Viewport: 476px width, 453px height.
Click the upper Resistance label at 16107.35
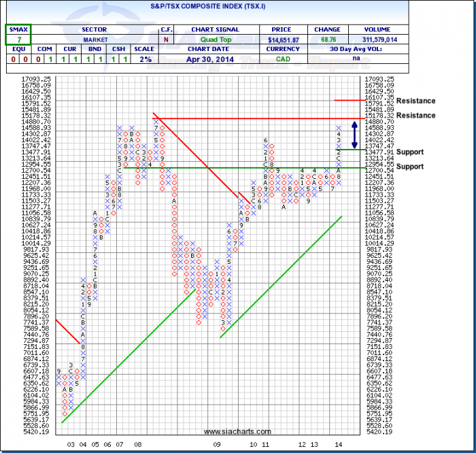click(415, 101)
